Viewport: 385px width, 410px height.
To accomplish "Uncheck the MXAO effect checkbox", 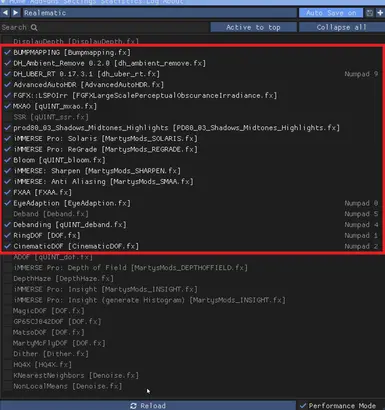I will point(8,106).
